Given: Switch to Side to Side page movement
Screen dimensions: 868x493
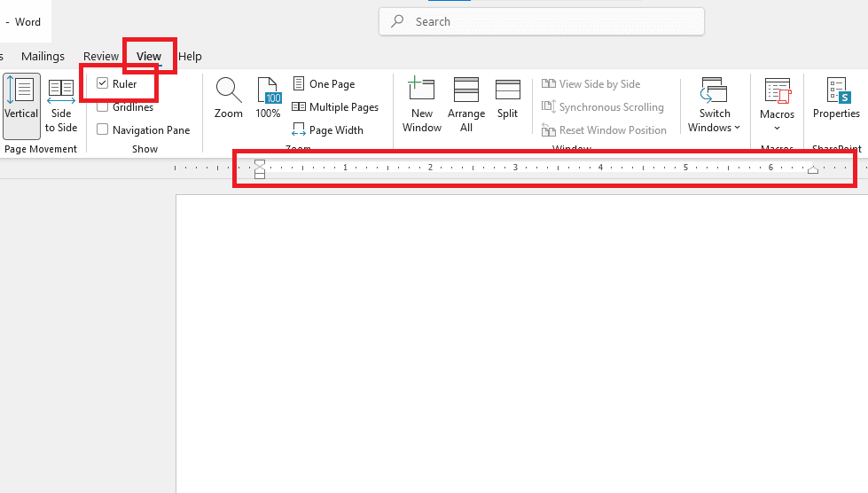Looking at the screenshot, I should [x=61, y=106].
